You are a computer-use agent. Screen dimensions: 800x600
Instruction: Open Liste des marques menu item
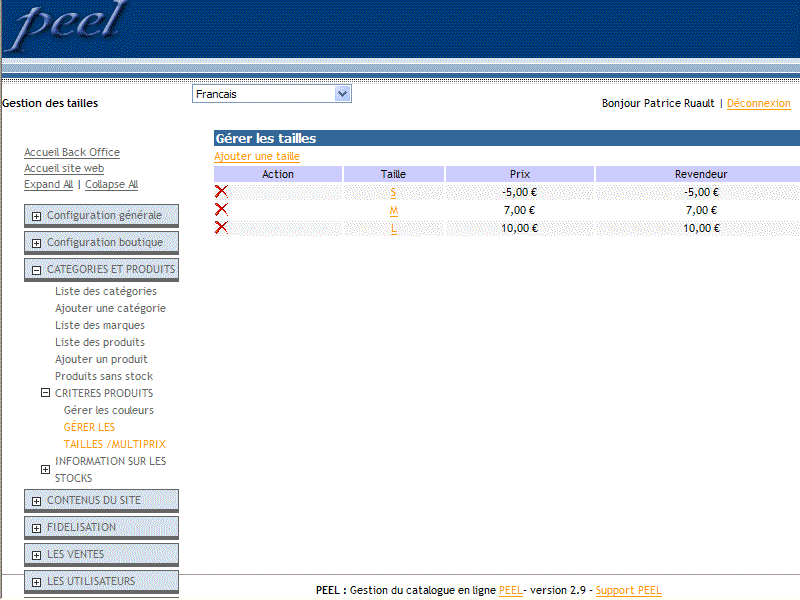99,326
